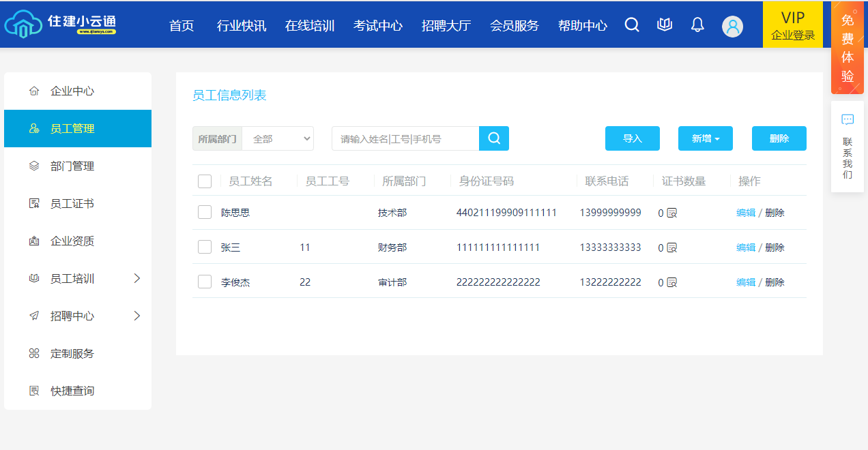Click the 联系我们 chat icon
868x450 pixels.
848,120
